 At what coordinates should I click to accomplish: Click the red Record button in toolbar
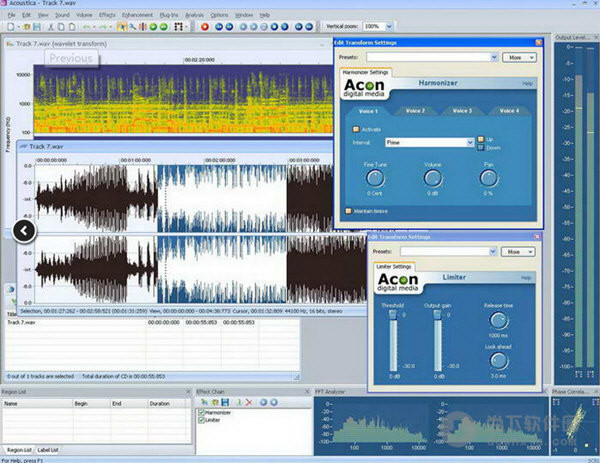[204, 27]
